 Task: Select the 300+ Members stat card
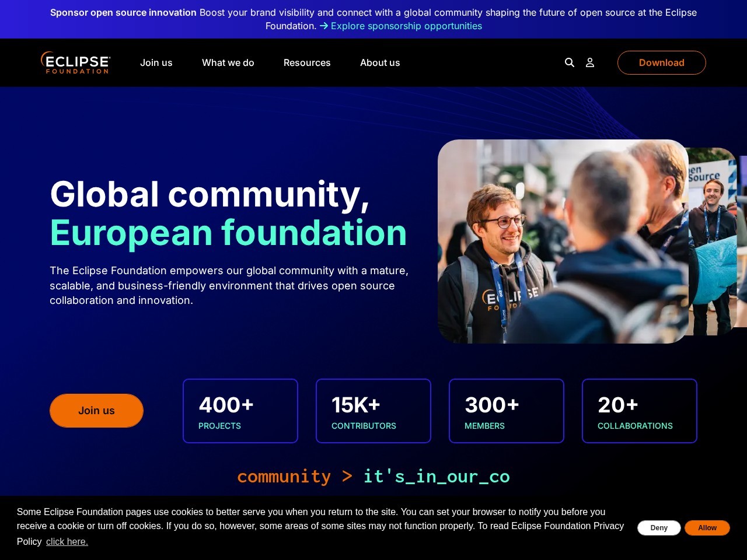(x=507, y=411)
